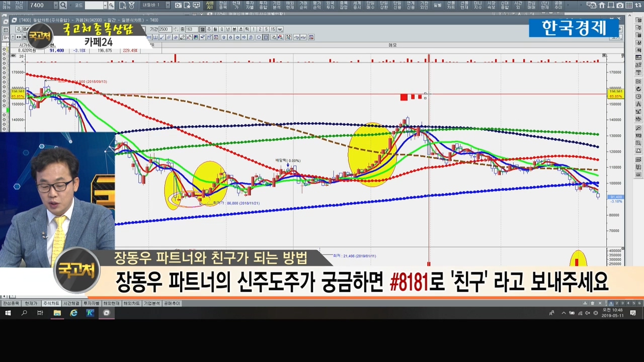Toggle the 15-minute interval button
The image size is (644, 362).
(273, 29)
